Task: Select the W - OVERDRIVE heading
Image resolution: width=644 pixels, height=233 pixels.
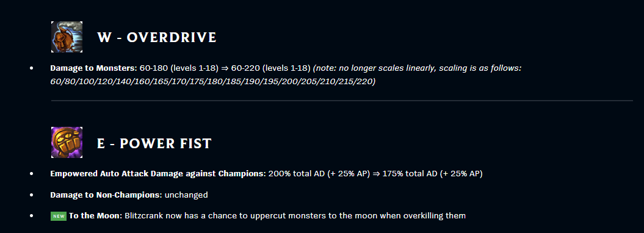Action: pos(157,37)
